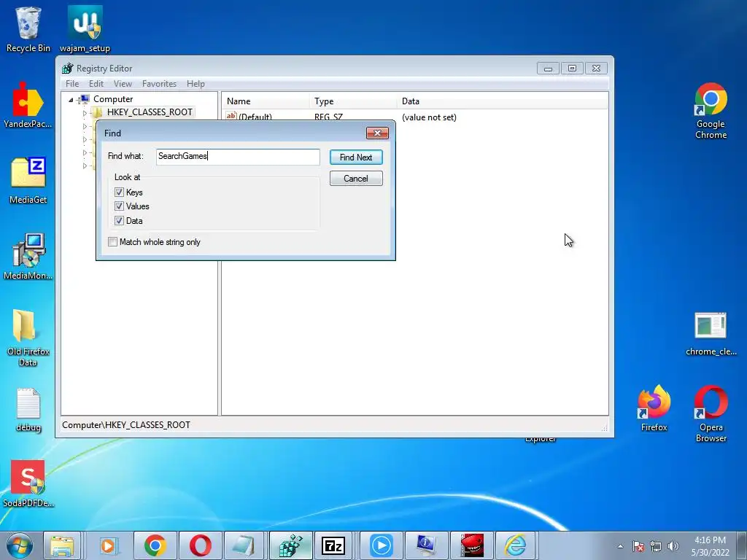This screenshot has height=560, width=747.
Task: Select the Google Chrome desktop shortcut
Action: point(711,111)
